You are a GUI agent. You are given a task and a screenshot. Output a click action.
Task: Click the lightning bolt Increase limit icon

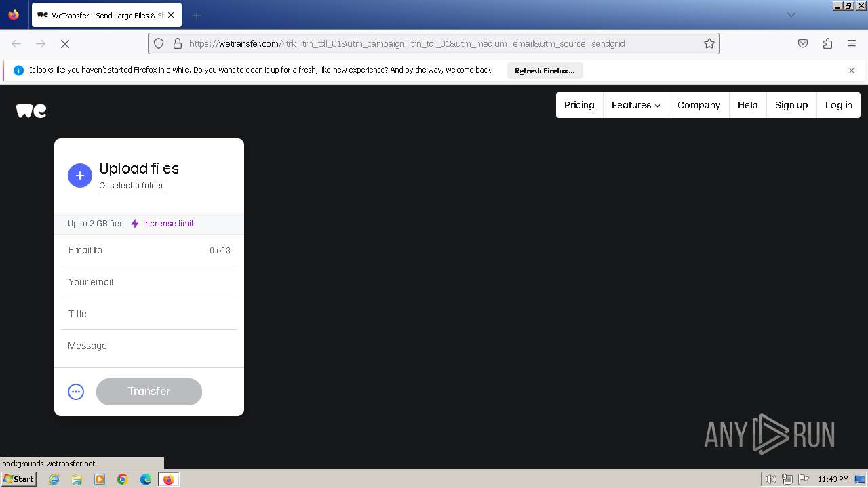point(134,224)
